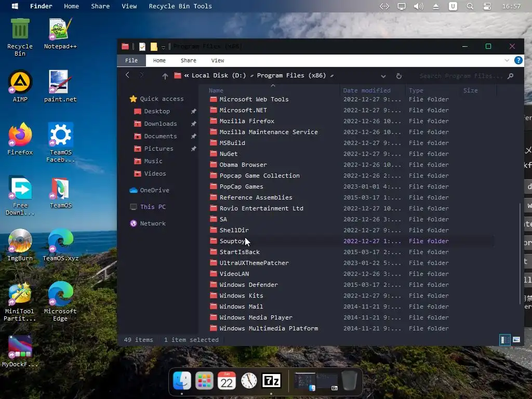Open the Calendar dock icon
The image size is (532, 399).
[227, 381]
